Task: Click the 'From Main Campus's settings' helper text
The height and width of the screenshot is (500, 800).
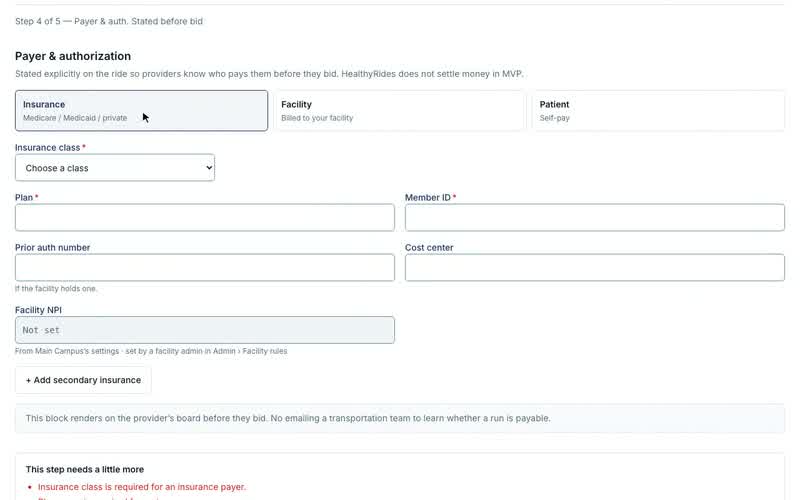Action: pyautogui.click(x=151, y=351)
